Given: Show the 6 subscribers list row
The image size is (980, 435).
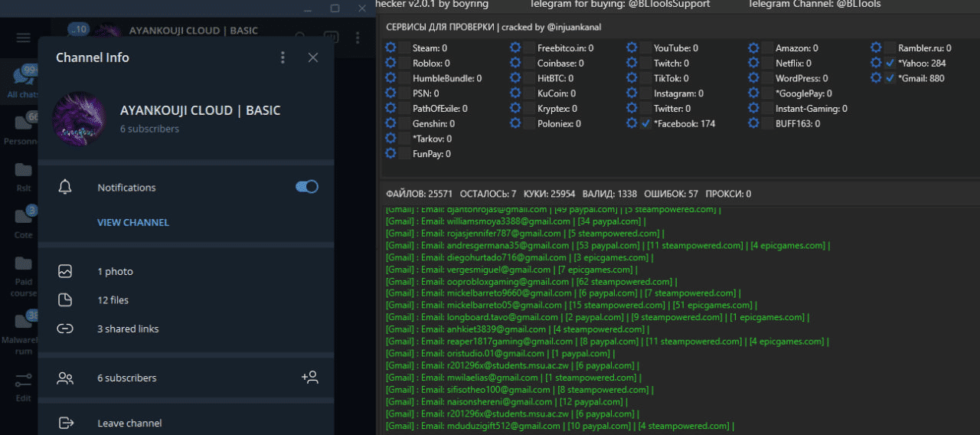Looking at the screenshot, I should pos(127,378).
